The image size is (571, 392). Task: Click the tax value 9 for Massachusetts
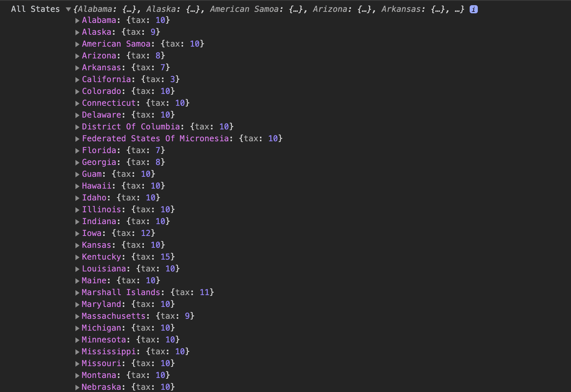pyautogui.click(x=187, y=316)
